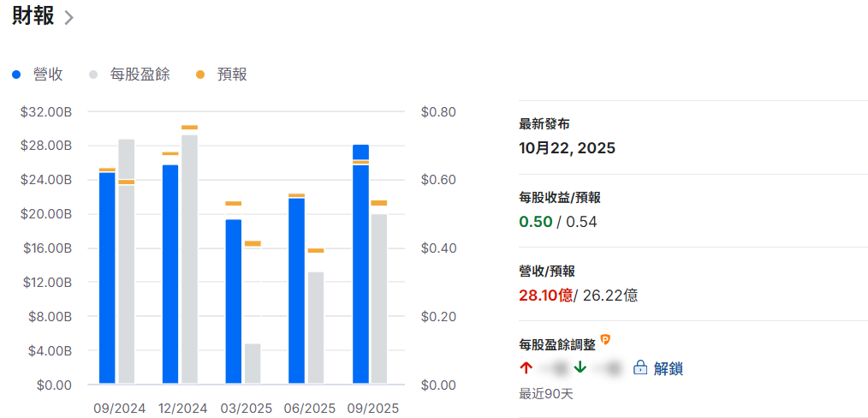Click the 12/2024 EPS orange forecast marker
Image resolution: width=868 pixels, height=418 pixels.
click(x=189, y=127)
